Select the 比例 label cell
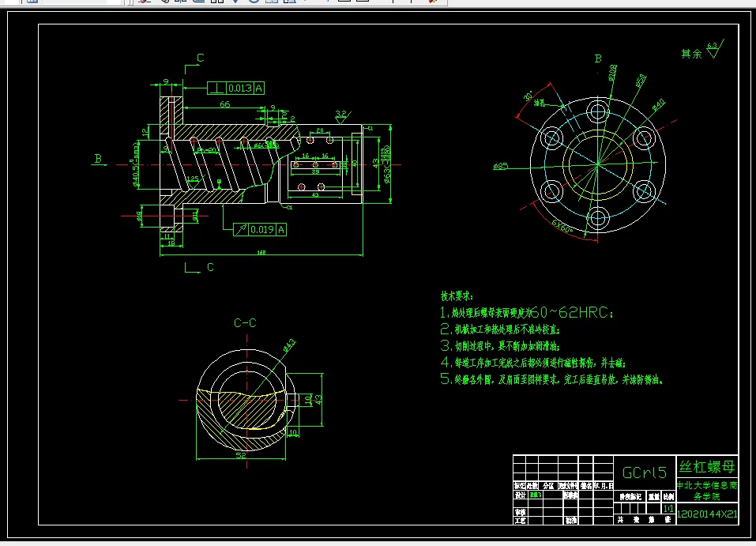This screenshot has height=546, width=756. click(668, 497)
